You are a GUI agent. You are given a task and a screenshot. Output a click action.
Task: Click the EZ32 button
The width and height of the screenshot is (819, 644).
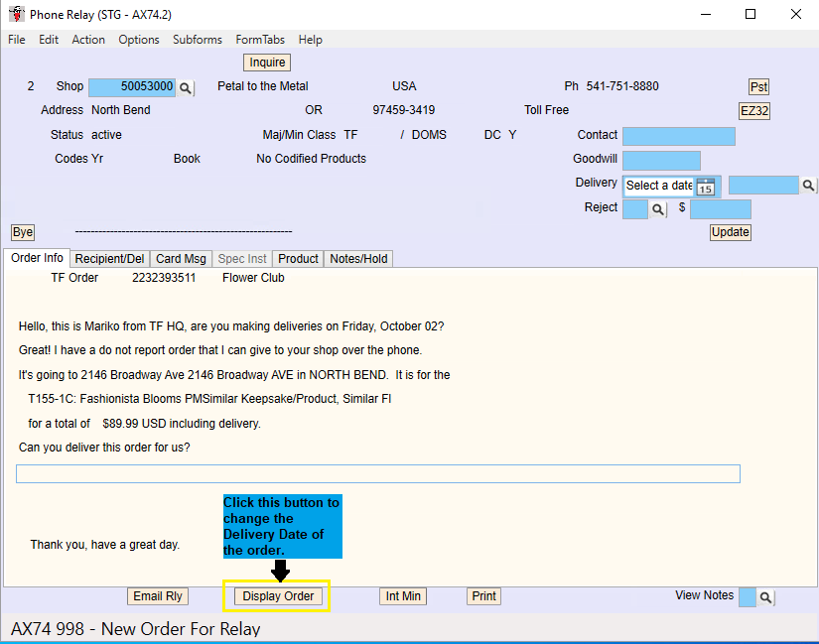point(754,111)
